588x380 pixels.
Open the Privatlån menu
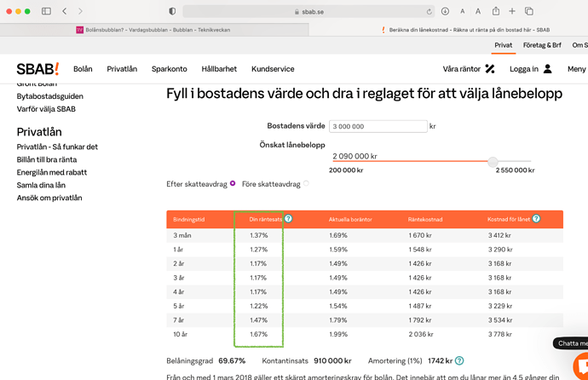tap(122, 69)
